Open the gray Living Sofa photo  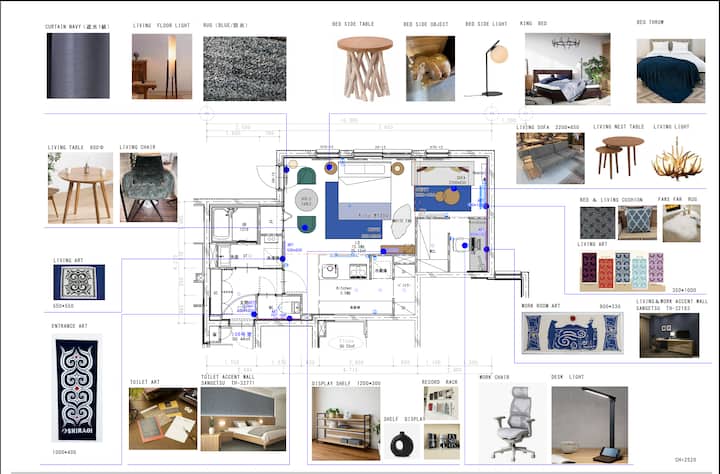point(550,158)
